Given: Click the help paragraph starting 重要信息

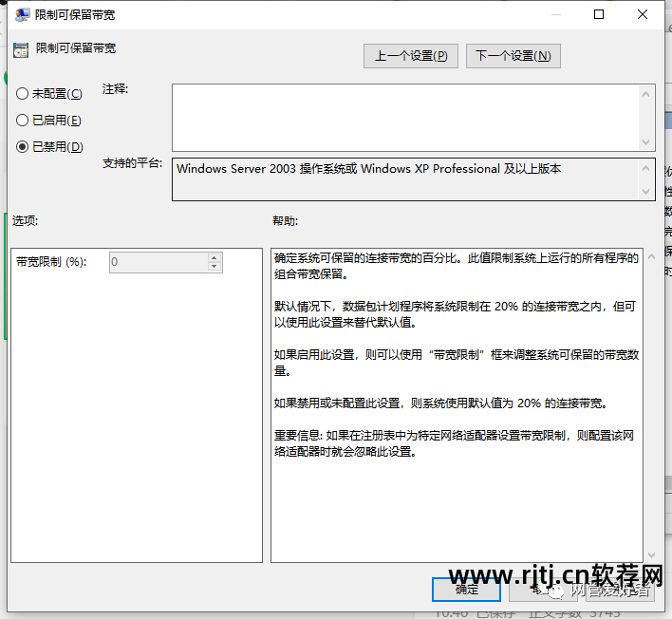Looking at the screenshot, I should (x=455, y=443).
